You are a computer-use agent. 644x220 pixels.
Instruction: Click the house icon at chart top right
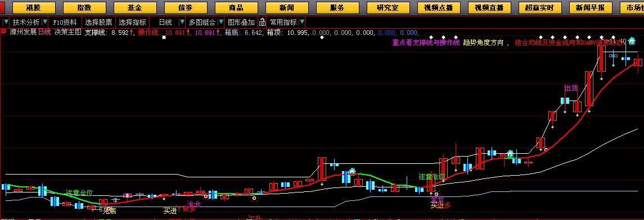click(x=632, y=40)
